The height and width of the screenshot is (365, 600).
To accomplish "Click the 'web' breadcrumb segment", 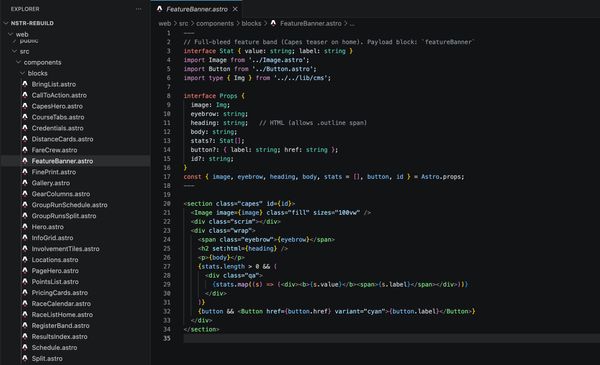I will click(x=165, y=23).
